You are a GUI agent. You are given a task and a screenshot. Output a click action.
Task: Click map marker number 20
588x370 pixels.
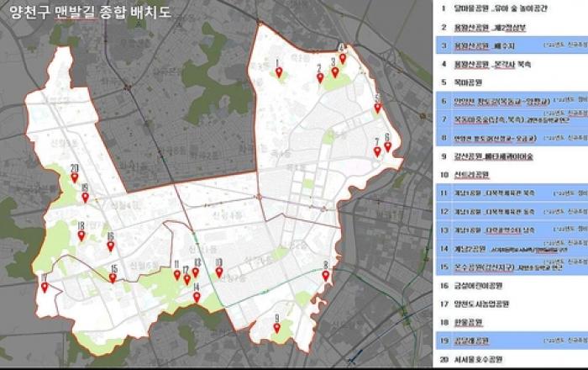coord(75,178)
